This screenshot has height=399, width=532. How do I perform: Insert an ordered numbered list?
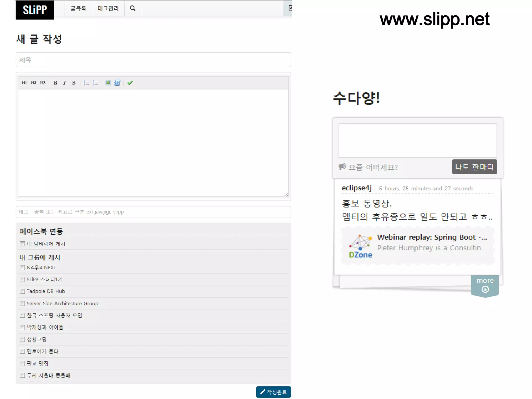coord(96,83)
